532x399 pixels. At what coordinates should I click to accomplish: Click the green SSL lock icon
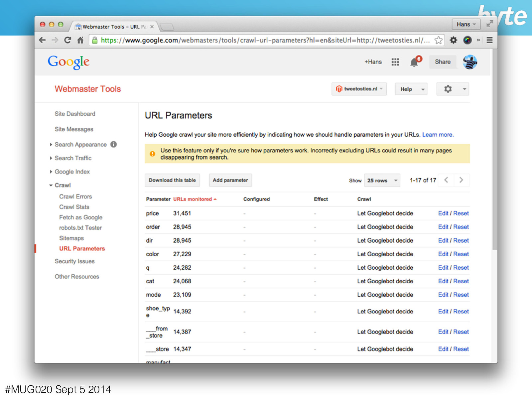click(95, 40)
